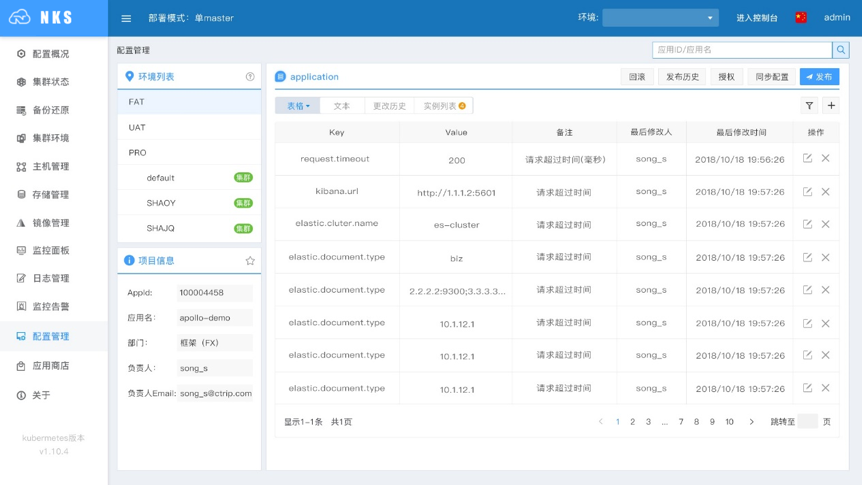Viewport: 862px width, 485px height.
Task: Click the 授权 button
Action: click(x=726, y=77)
